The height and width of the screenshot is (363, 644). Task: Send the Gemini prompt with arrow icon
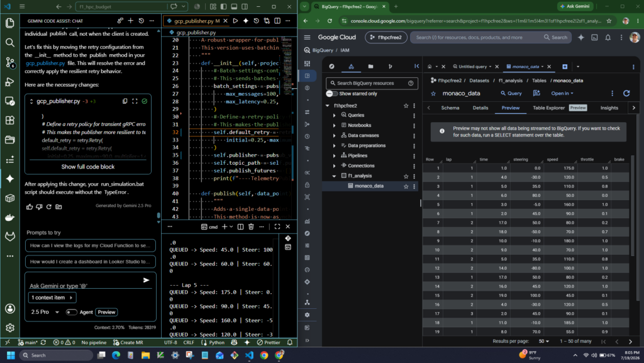(146, 280)
